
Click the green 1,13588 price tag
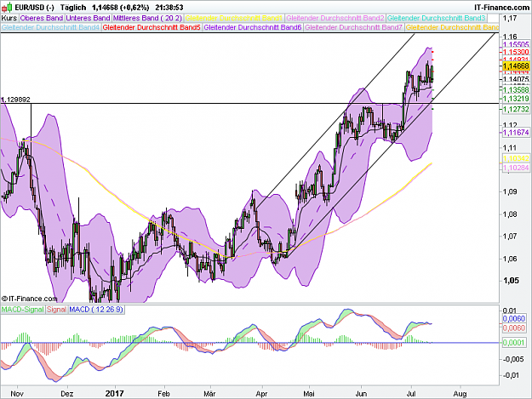click(516, 90)
